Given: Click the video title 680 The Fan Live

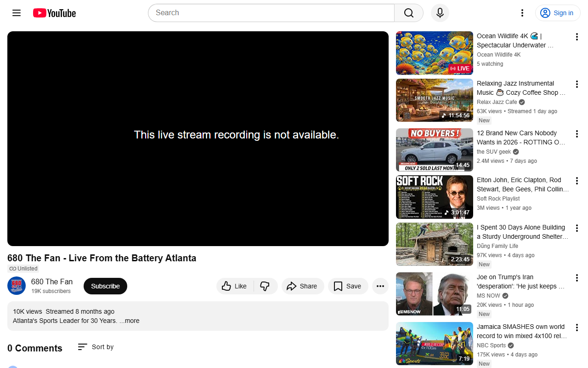Looking at the screenshot, I should click(102, 258).
